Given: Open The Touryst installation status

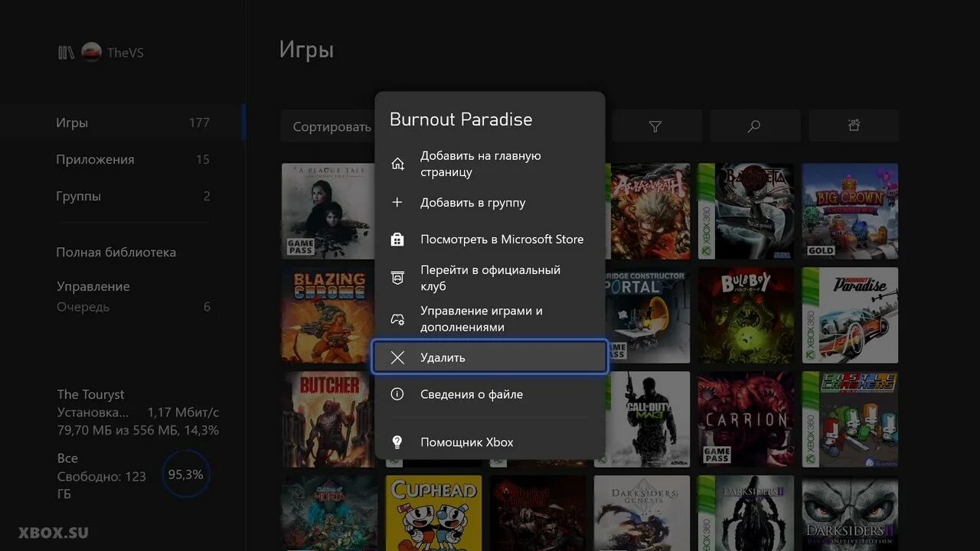Looking at the screenshot, I should [138, 412].
